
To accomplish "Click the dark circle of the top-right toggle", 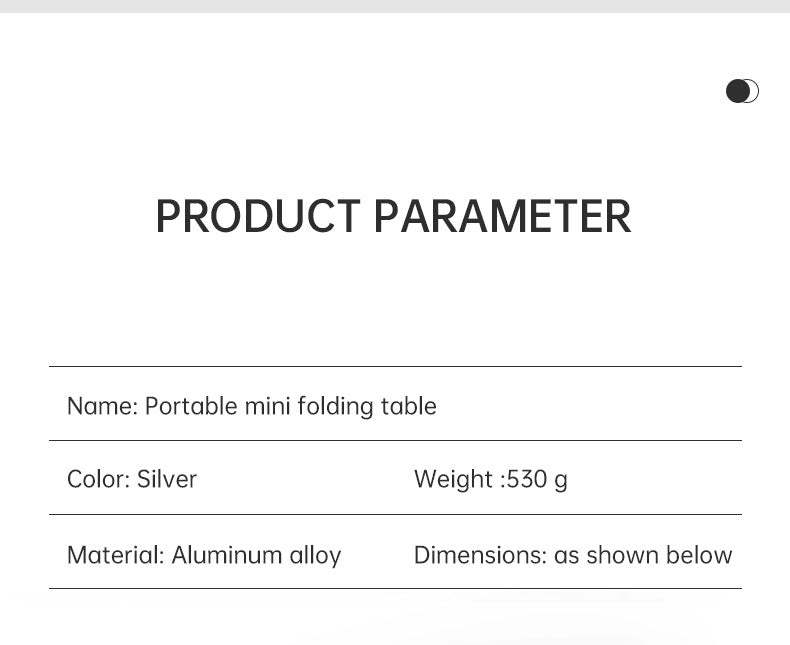I will coord(738,91).
